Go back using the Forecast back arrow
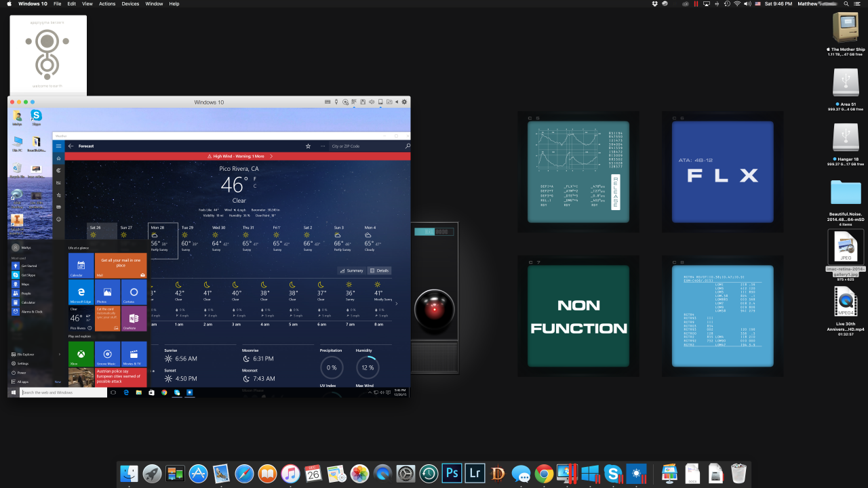The width and height of the screenshot is (868, 488). click(x=71, y=146)
